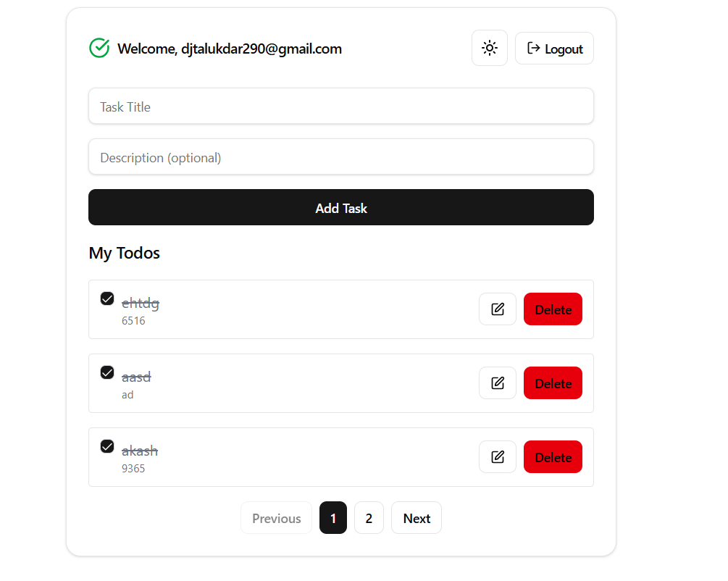Image resolution: width=728 pixels, height=581 pixels.
Task: Delete the ehtdg task
Action: pos(553,309)
